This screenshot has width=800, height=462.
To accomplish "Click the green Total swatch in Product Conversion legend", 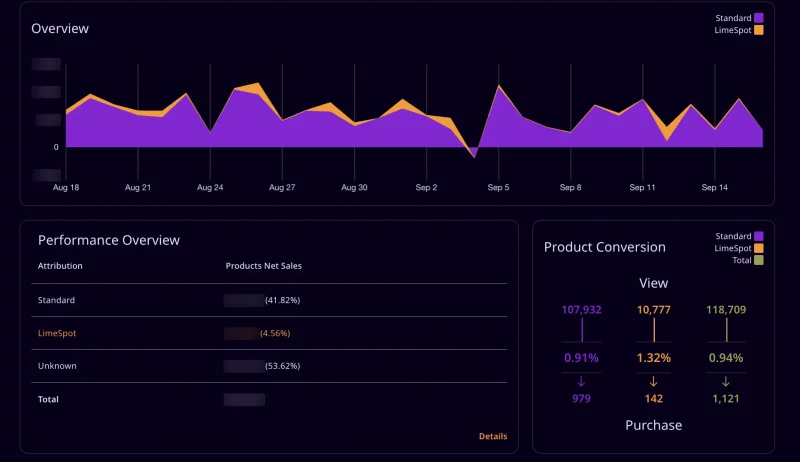I will click(x=759, y=260).
